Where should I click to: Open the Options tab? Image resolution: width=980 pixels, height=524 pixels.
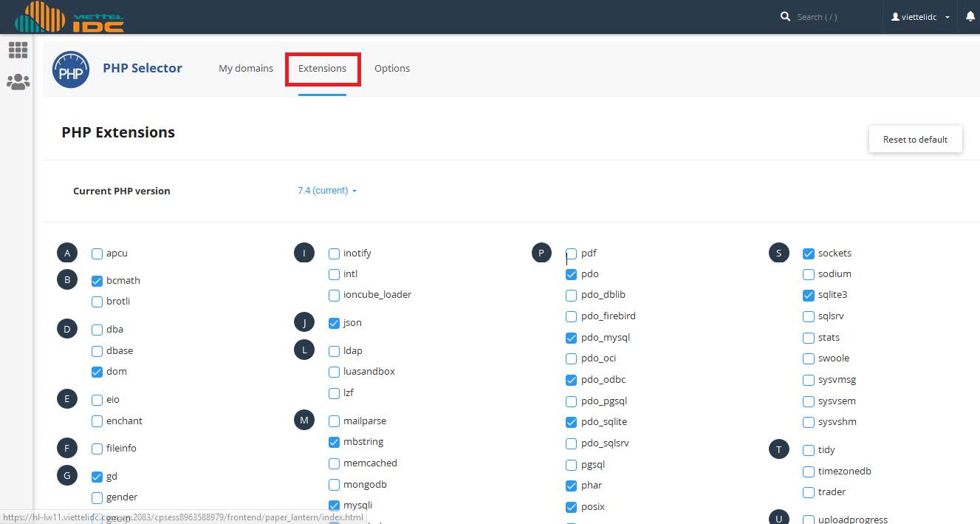(392, 68)
